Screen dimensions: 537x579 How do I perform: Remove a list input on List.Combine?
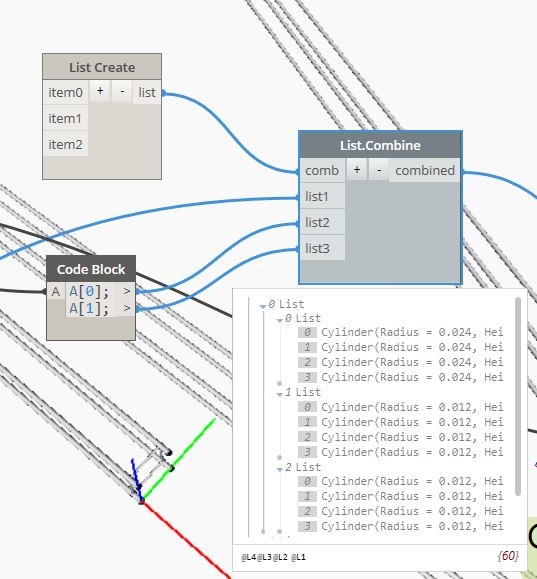(x=379, y=170)
